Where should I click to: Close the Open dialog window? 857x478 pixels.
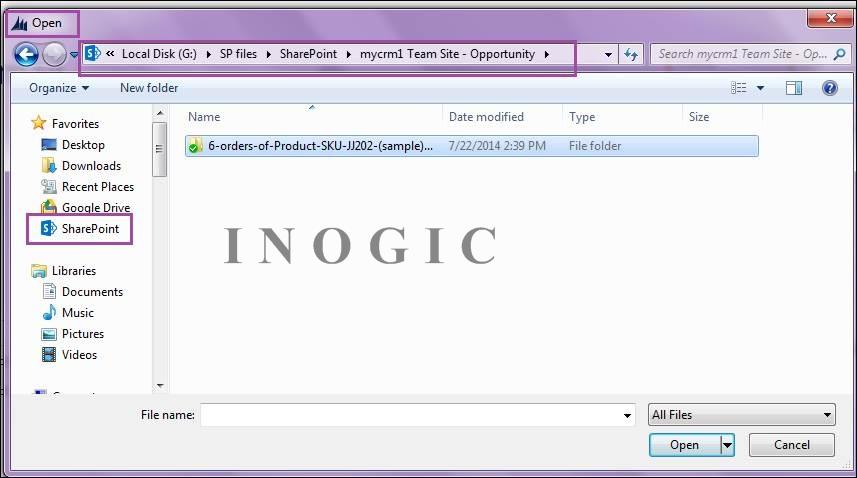tap(831, 18)
